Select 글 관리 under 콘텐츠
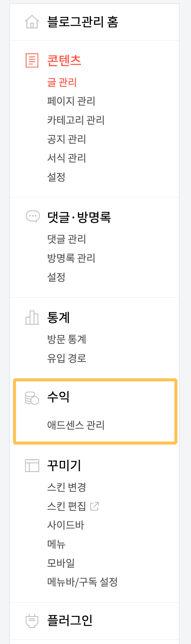191x644 pixels. (62, 82)
